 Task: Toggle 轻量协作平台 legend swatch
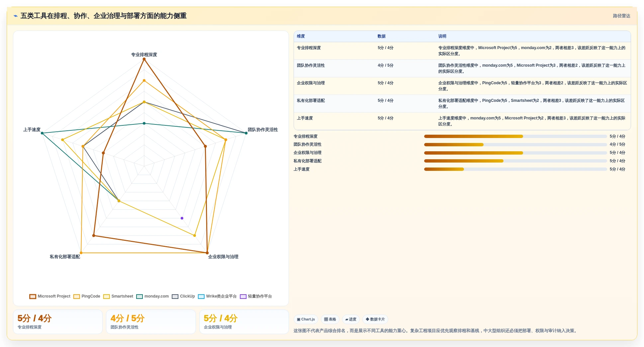click(243, 297)
